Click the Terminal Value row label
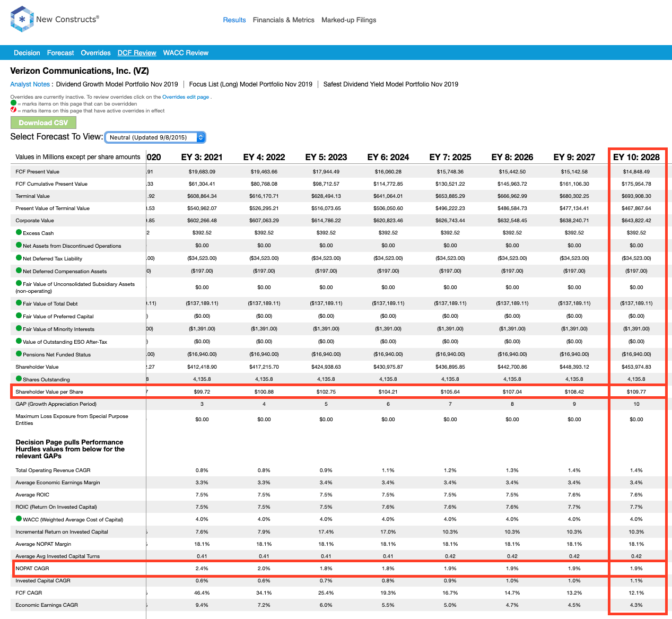The width and height of the screenshot is (672, 619). coord(33,196)
